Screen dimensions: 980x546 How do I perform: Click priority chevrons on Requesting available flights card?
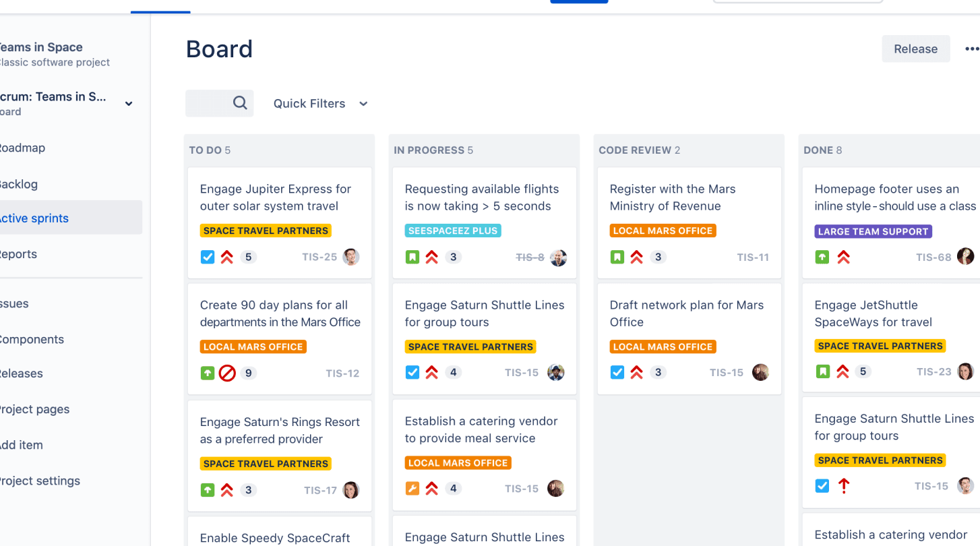[432, 257]
